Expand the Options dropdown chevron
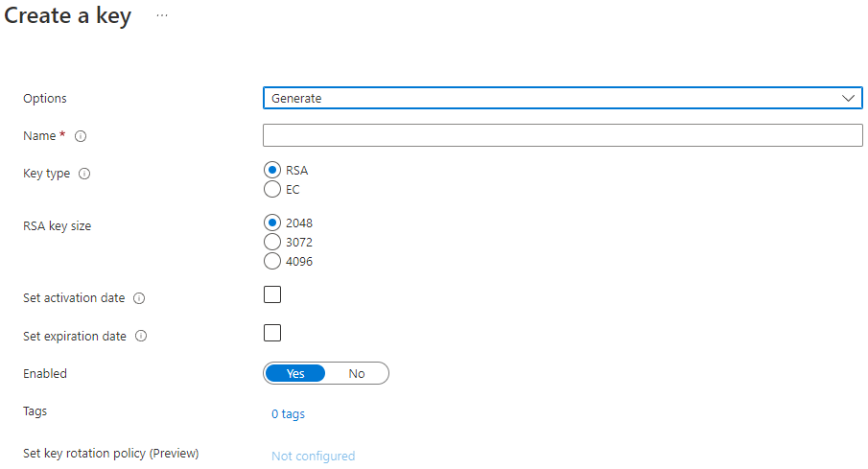 [848, 98]
